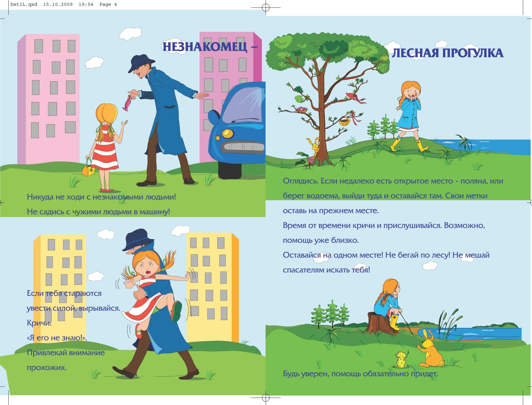Click the line "увести силой, вырывайся."
532x405 pixels.
[74, 308]
